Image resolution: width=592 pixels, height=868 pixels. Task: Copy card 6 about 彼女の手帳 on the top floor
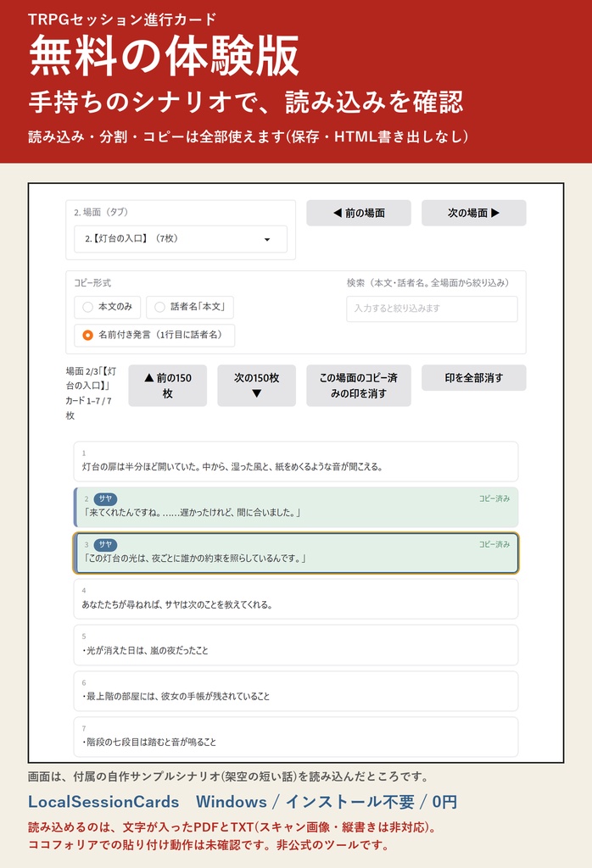tap(296, 691)
